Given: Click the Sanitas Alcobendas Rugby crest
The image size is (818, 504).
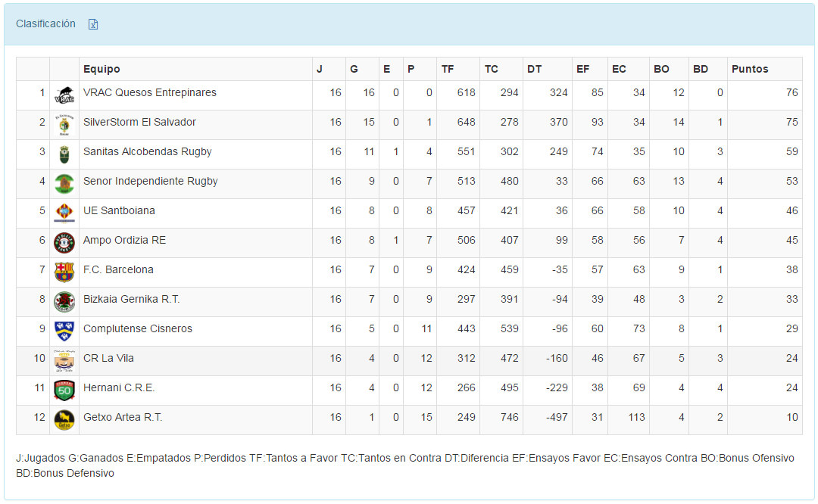Looking at the screenshot, I should (64, 154).
